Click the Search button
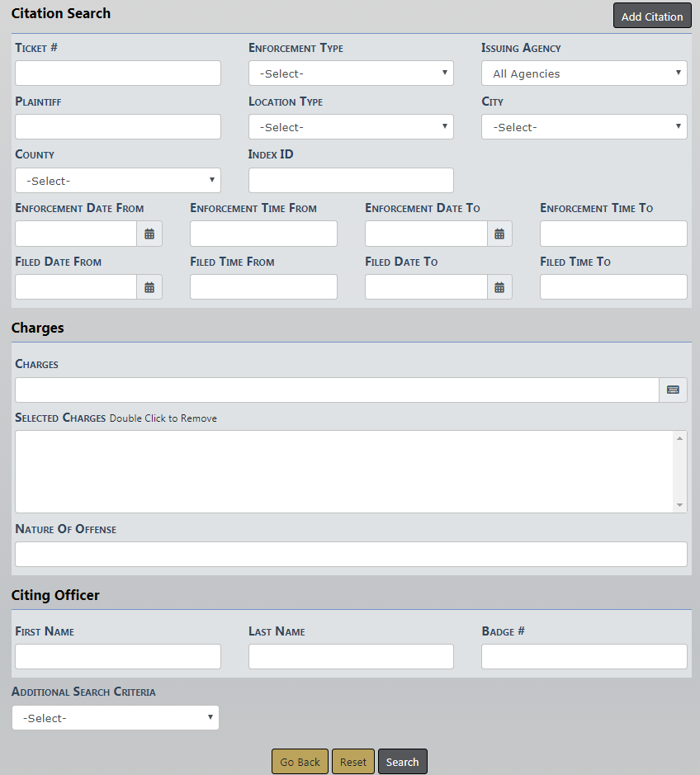This screenshot has width=700, height=775. click(x=402, y=762)
